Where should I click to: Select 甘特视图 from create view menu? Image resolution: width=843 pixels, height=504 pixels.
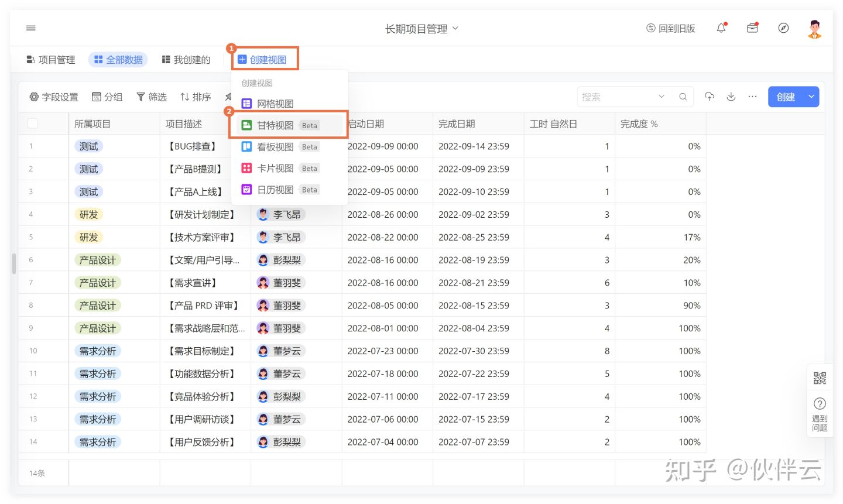pos(275,125)
